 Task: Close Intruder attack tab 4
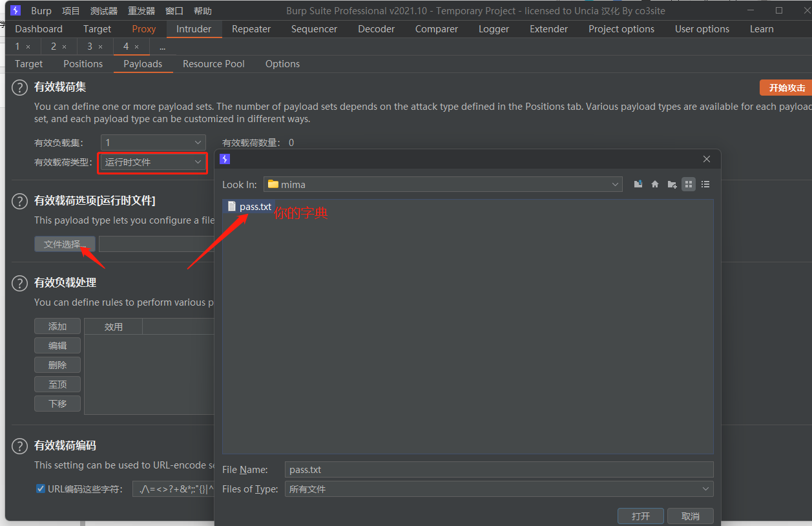point(136,47)
